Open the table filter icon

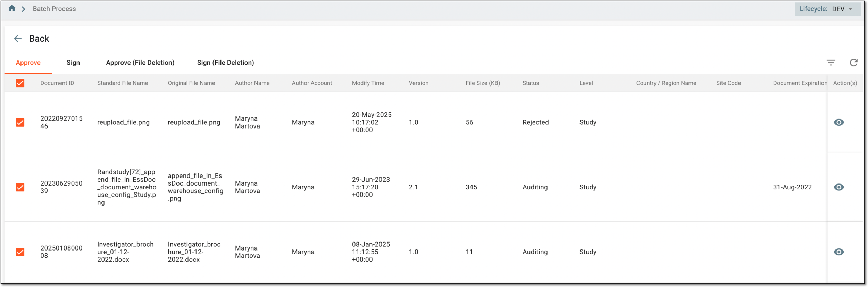tap(831, 63)
